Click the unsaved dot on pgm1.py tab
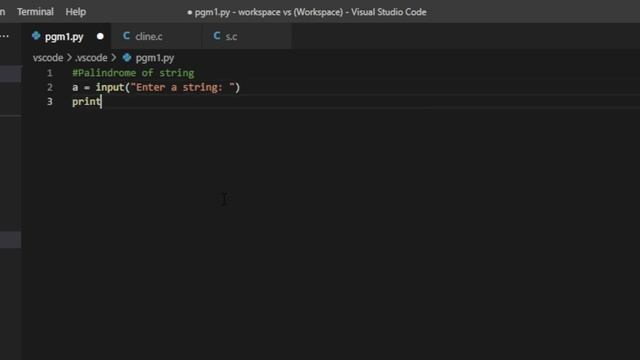640x360 pixels. [100, 36]
